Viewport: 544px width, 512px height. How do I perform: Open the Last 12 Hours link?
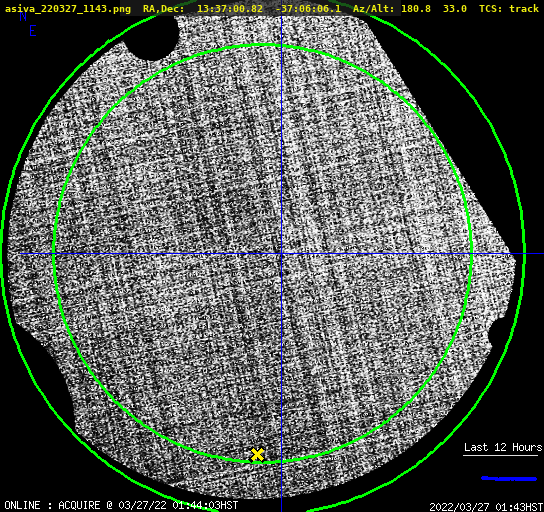[x=503, y=447]
